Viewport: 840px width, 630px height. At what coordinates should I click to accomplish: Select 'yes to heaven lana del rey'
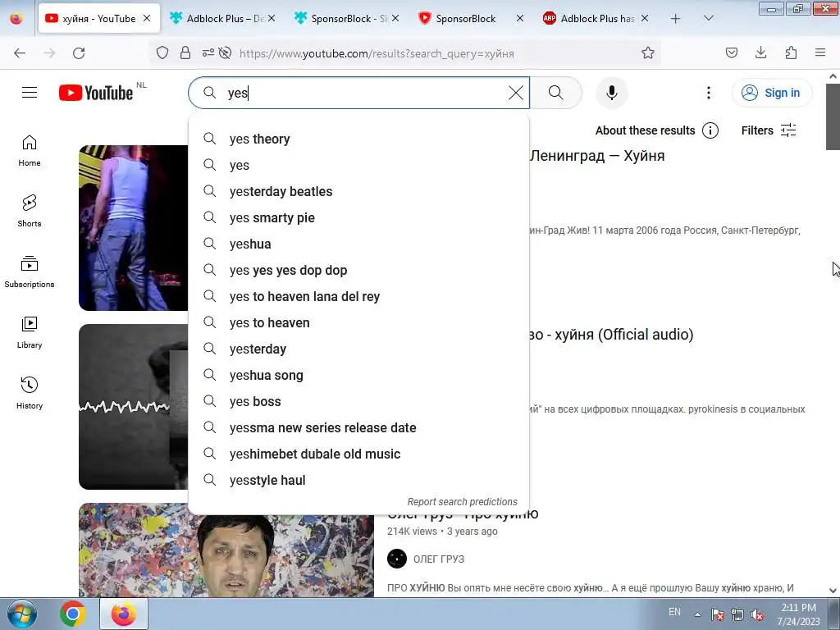pos(358,296)
